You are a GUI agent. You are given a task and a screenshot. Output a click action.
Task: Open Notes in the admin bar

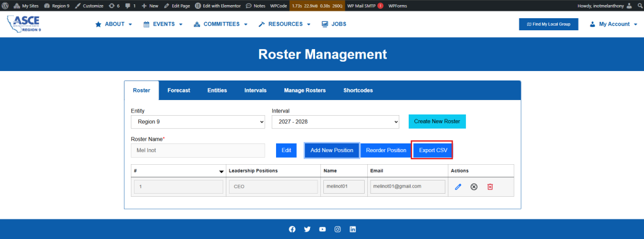coord(255,6)
